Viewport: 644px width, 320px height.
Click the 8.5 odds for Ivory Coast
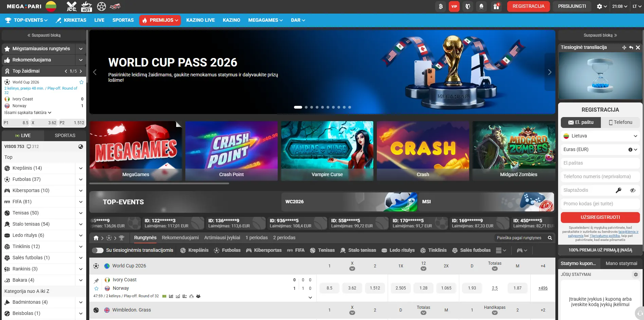coord(329,288)
